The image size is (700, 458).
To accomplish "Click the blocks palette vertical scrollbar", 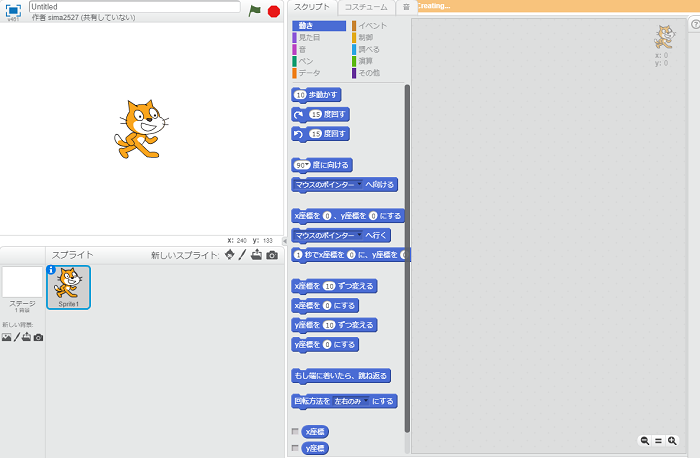I will pos(407,259).
